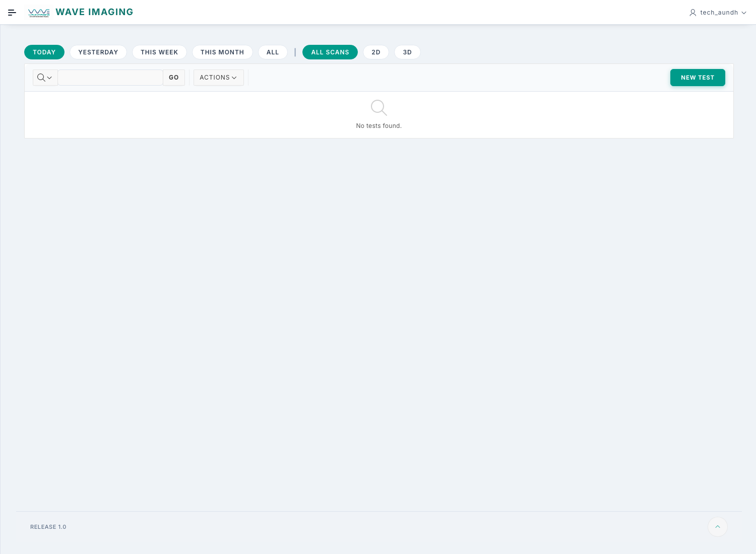Select the All Scans type filter

click(x=330, y=52)
